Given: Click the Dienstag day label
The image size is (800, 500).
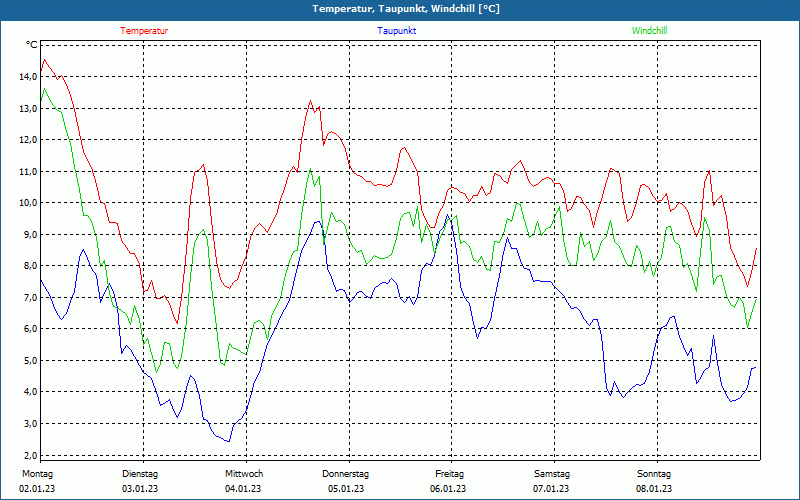Looking at the screenshot, I should (140, 474).
